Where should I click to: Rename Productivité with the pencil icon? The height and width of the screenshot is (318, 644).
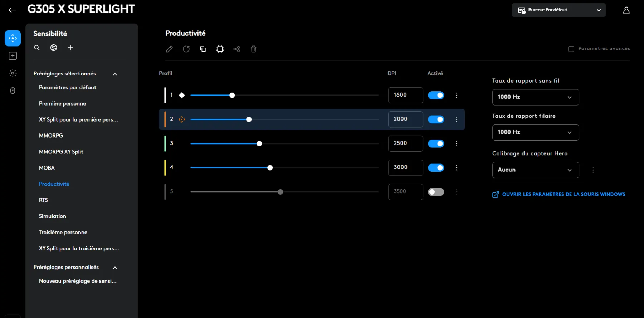click(169, 49)
